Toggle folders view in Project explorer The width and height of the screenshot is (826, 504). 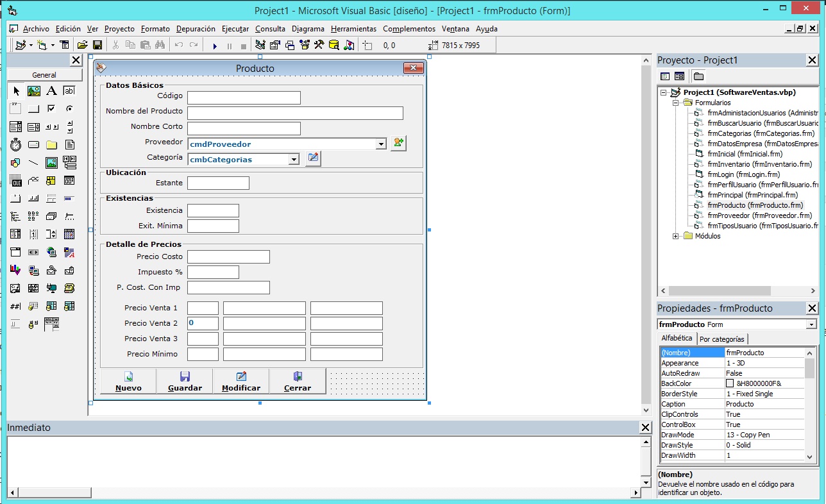[698, 76]
